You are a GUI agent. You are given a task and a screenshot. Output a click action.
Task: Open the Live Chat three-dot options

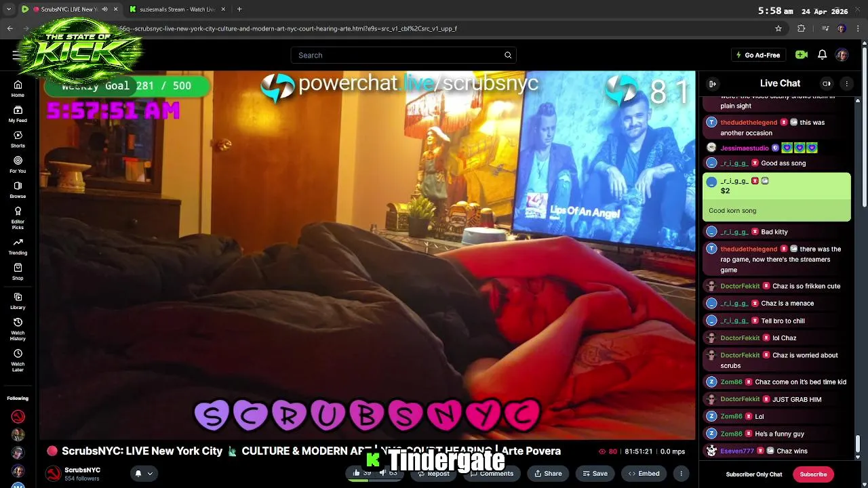846,83
